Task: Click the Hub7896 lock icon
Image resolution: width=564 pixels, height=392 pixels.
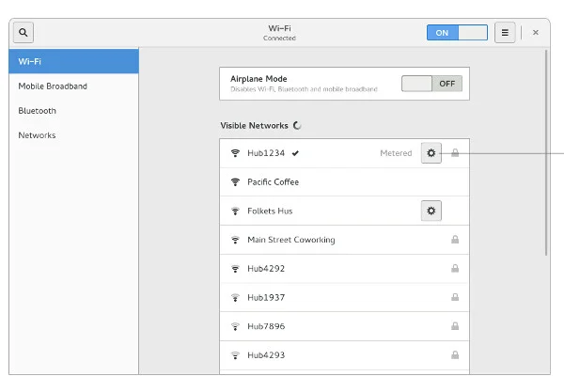Action: (x=455, y=326)
